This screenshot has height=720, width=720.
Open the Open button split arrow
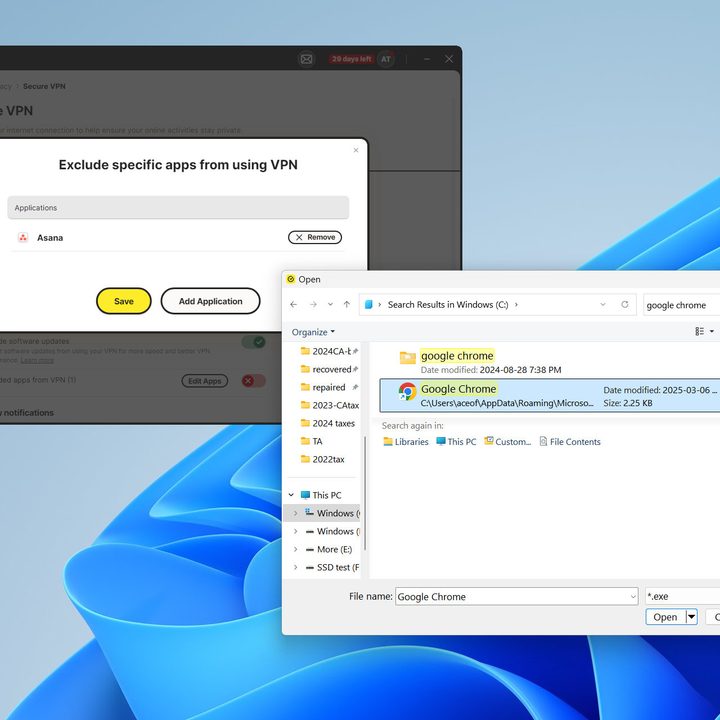[x=692, y=617]
